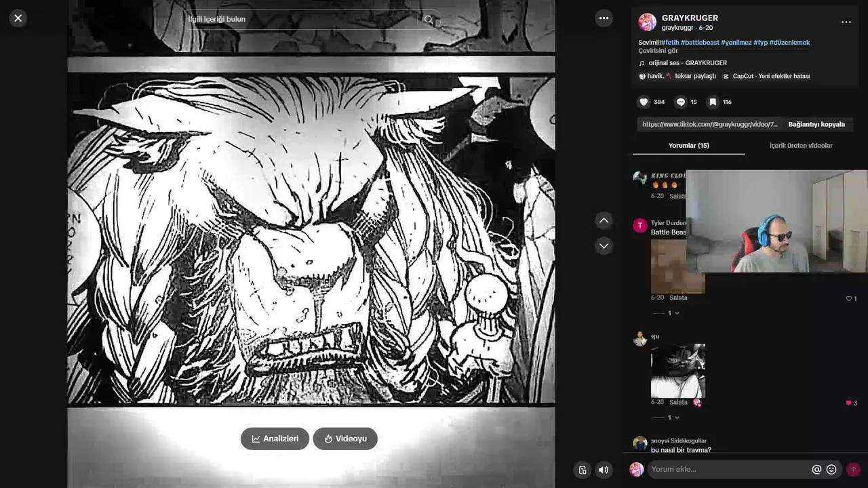Open the 'CapCut · Yeni efektler hatası' link
Viewport: 868px width, 488px height.
[x=771, y=77]
